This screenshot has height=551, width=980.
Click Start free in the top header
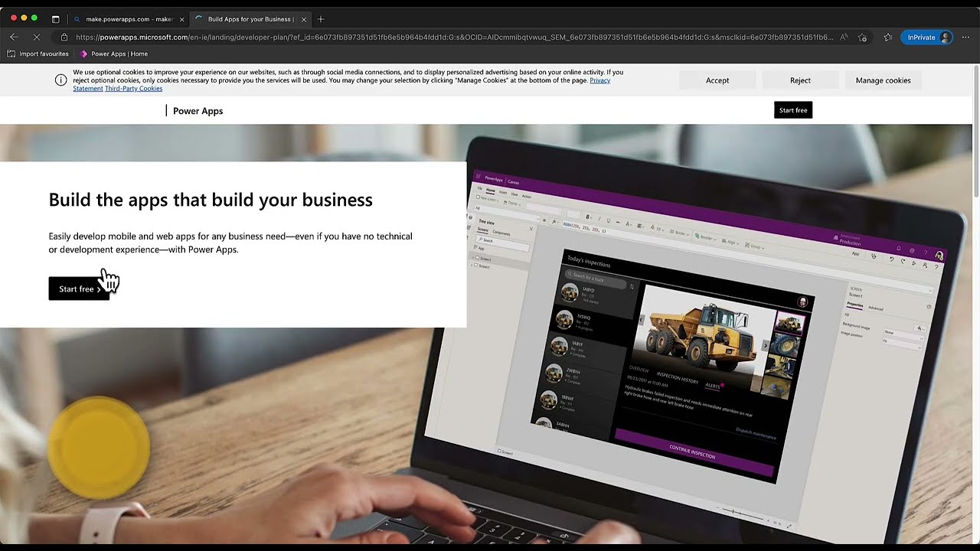tap(793, 110)
